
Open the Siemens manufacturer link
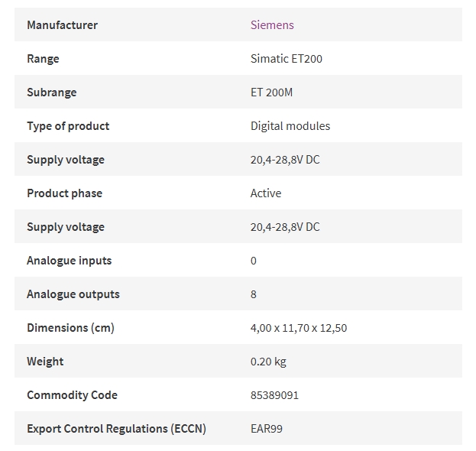(272, 25)
